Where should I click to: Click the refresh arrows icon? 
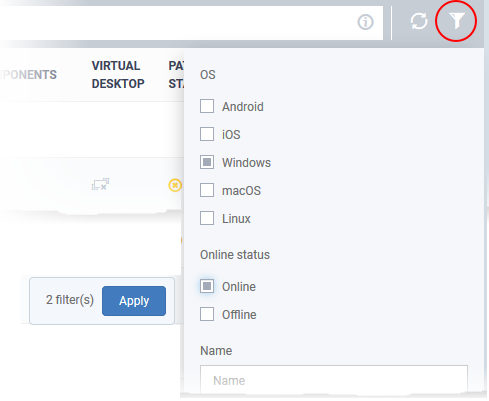pyautogui.click(x=419, y=21)
